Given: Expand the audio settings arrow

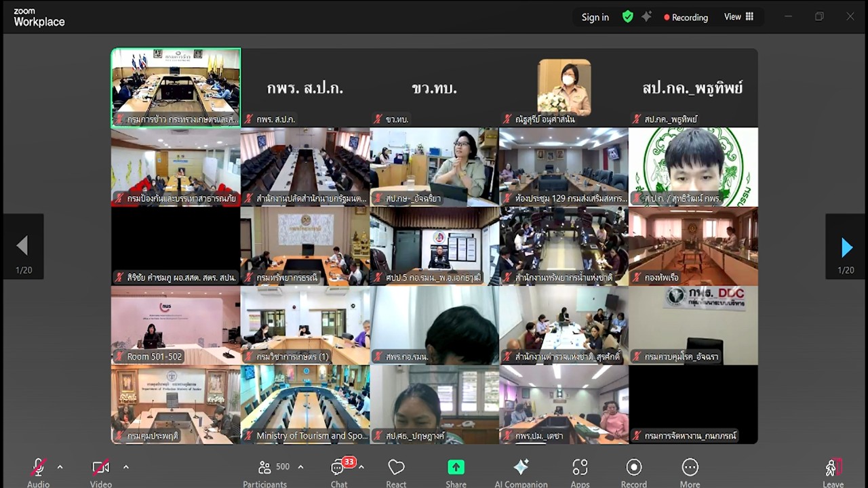Looking at the screenshot, I should 60,467.
